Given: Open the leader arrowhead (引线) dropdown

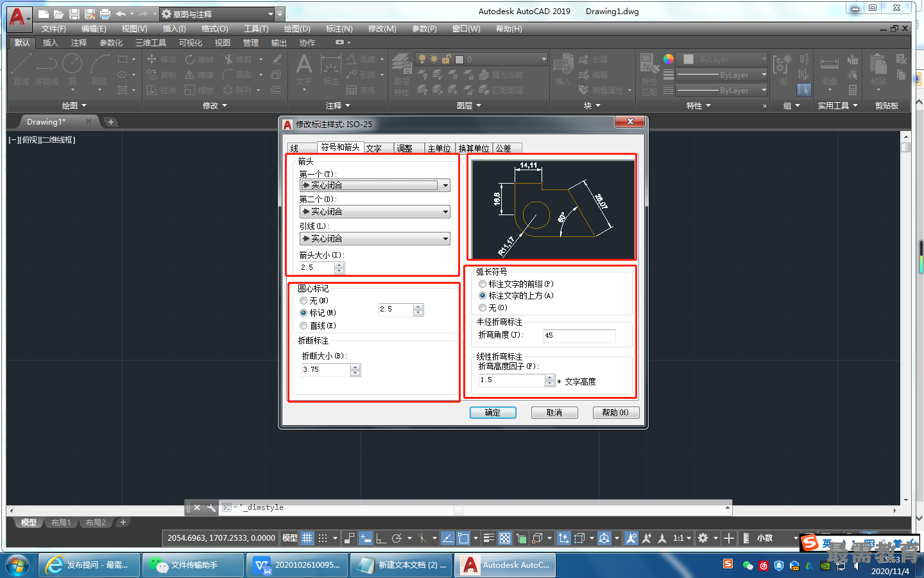Looking at the screenshot, I should 375,238.
